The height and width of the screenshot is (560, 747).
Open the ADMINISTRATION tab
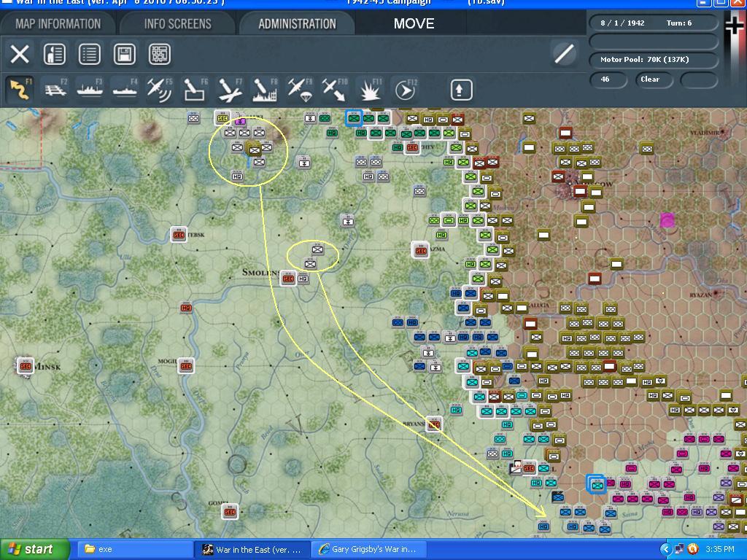298,24
